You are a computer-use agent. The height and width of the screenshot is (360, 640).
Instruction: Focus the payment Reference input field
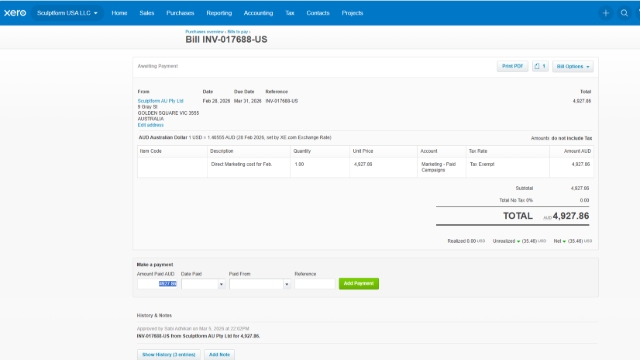pos(315,284)
